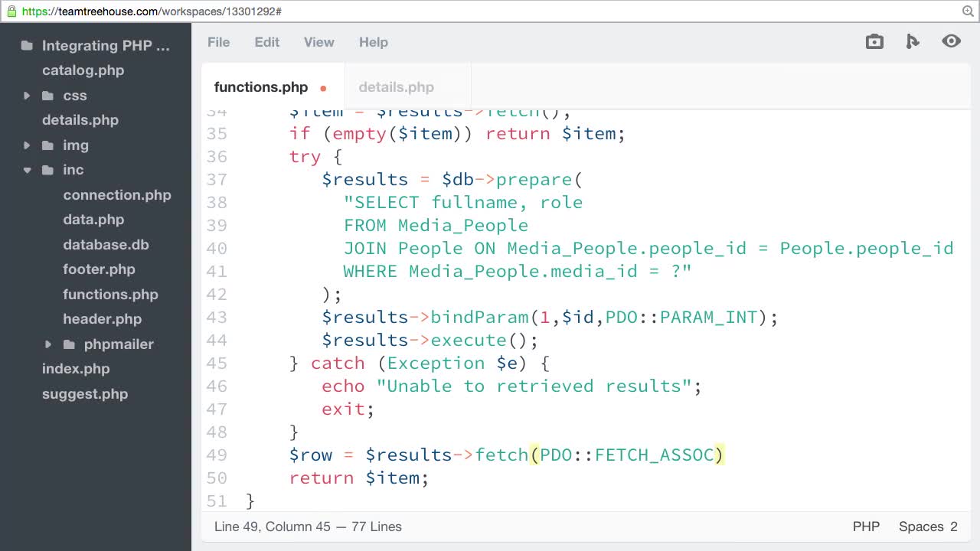The height and width of the screenshot is (551, 980).
Task: Expand the img folder
Action: (28, 145)
